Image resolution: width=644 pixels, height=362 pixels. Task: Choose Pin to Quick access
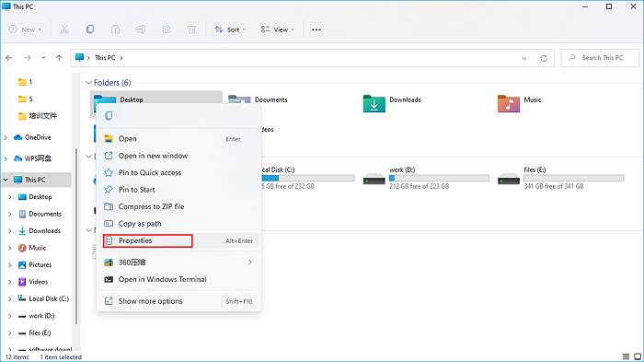pos(178,173)
